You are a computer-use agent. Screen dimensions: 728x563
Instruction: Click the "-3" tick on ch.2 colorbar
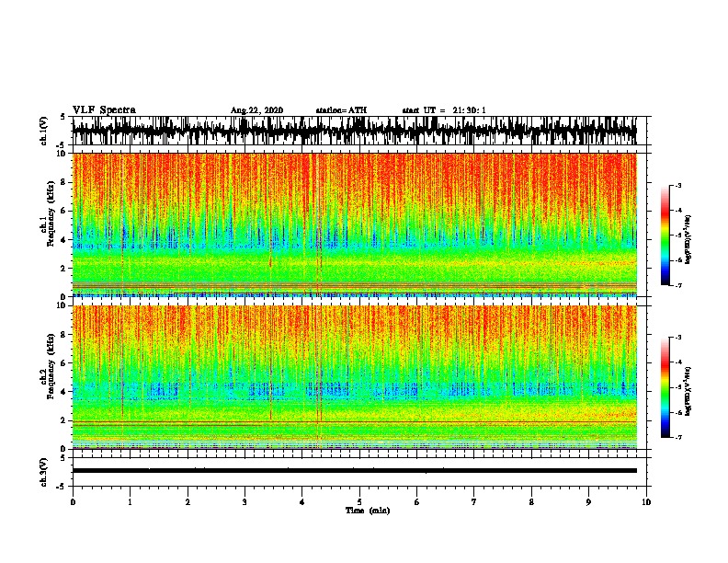tap(677, 338)
